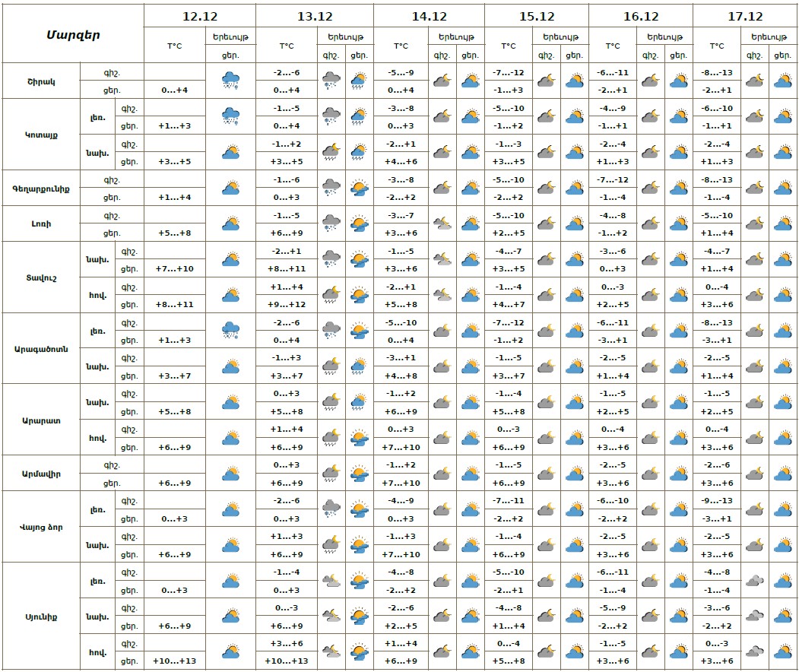The image size is (799, 672).
Task: Click the Տավուշ region row label
Action: (42, 277)
